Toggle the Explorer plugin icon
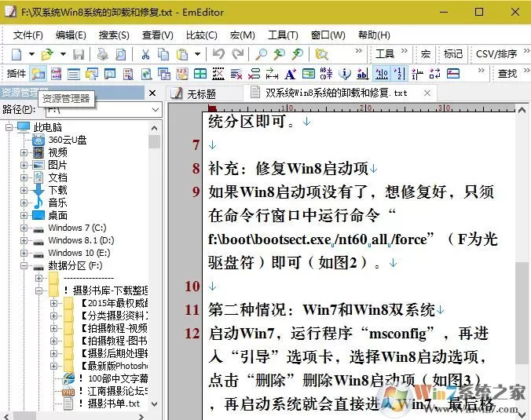Viewport: 531px width, 420px height. pos(38,74)
